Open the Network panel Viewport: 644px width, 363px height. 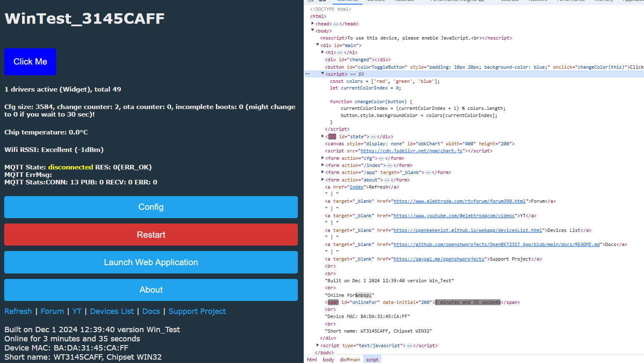pos(538,1)
